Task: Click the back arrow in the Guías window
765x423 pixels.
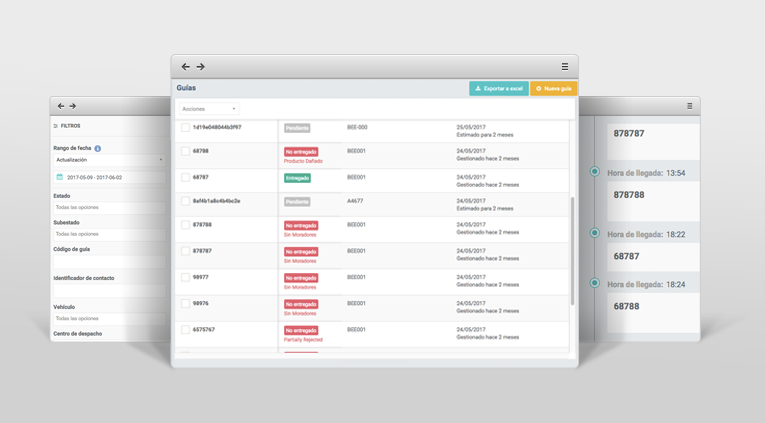Action: [x=185, y=67]
